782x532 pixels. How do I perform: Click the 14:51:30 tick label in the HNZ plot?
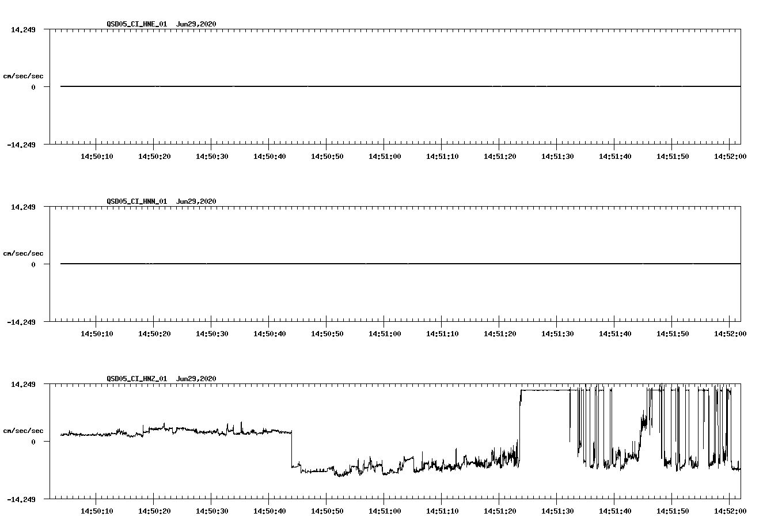point(557,511)
